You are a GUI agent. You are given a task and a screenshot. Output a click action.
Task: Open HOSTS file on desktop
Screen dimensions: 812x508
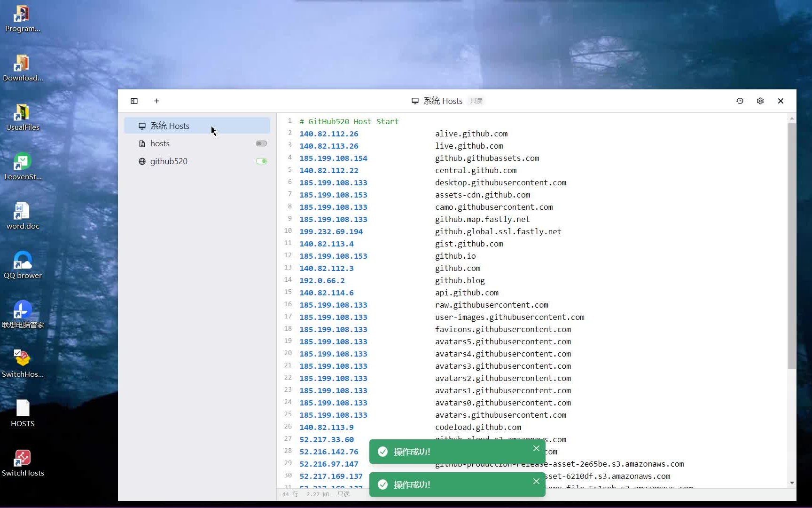[23, 414]
